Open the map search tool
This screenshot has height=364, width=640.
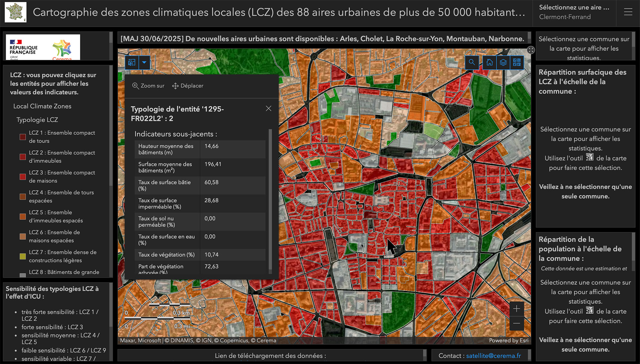pyautogui.click(x=472, y=62)
